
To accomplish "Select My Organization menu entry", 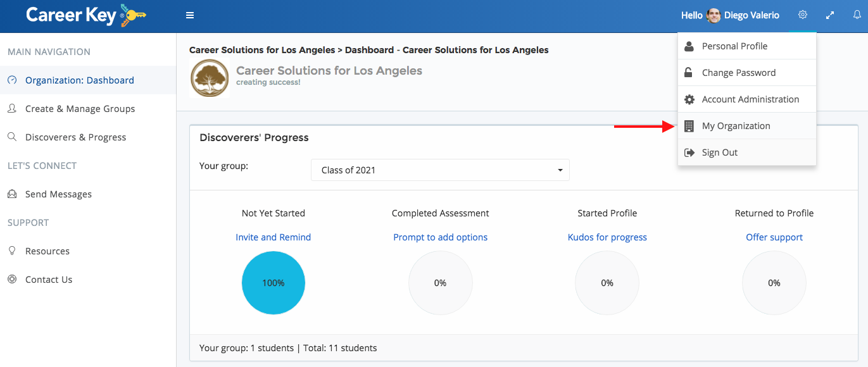I will pyautogui.click(x=747, y=126).
